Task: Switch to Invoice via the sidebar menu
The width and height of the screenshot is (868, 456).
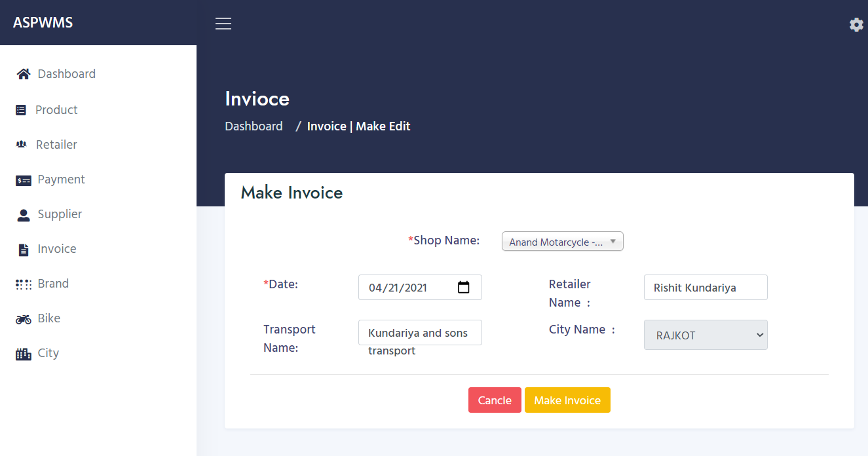Action: click(57, 248)
